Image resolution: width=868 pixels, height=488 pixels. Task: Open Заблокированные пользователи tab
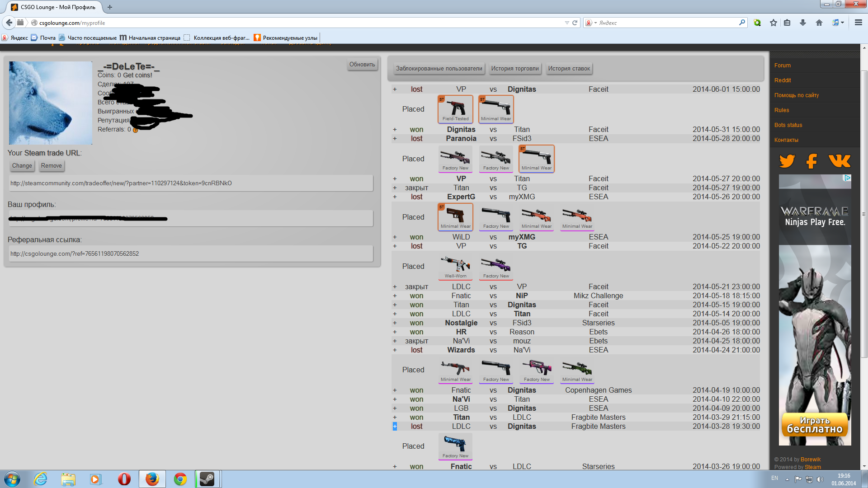click(x=439, y=69)
